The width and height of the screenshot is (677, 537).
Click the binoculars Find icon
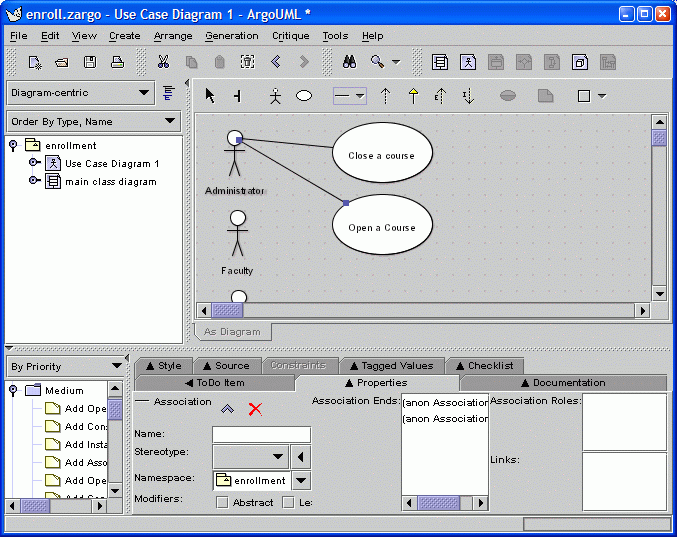[349, 62]
